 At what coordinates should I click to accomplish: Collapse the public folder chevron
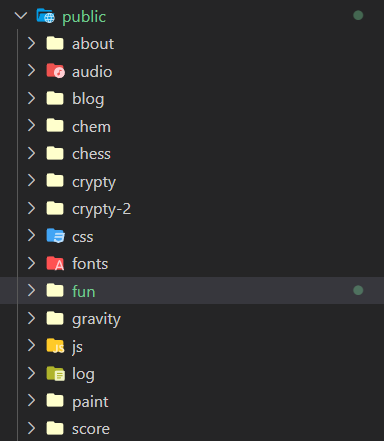(x=21, y=16)
